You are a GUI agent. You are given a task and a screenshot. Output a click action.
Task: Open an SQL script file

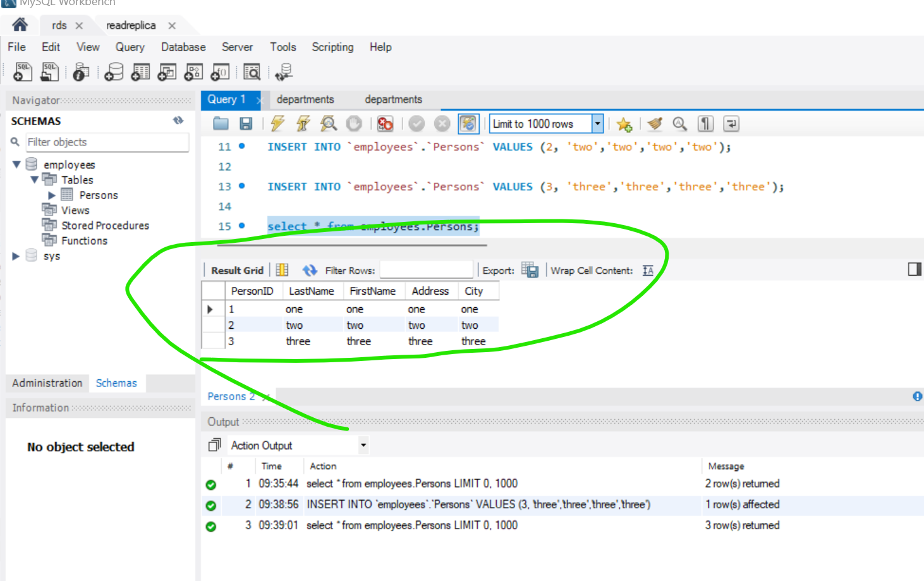50,71
